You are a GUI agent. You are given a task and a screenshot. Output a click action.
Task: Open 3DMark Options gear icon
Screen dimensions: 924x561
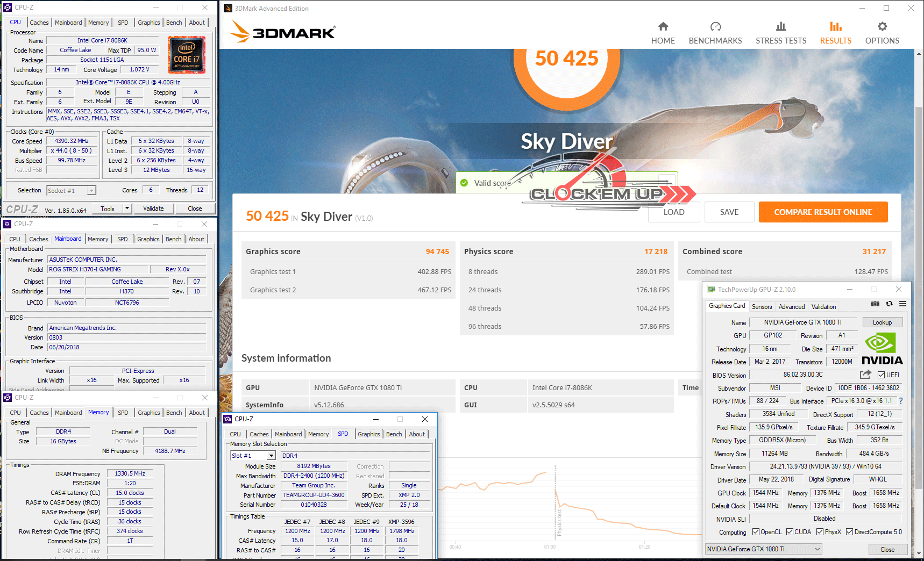[882, 27]
